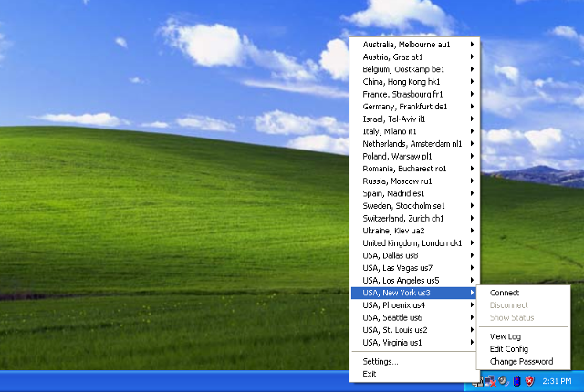The height and width of the screenshot is (392, 584).
Task: Select Poland, Warsaw pl1 server entry
Action: tap(414, 156)
